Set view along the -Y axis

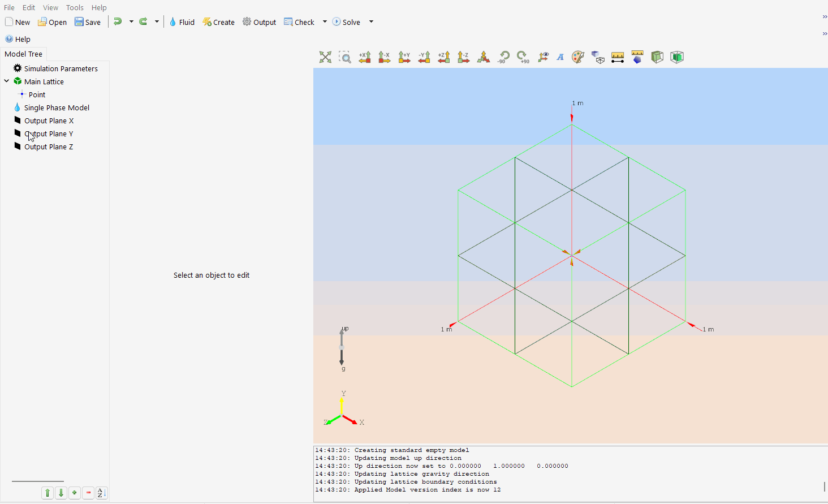pyautogui.click(x=424, y=57)
